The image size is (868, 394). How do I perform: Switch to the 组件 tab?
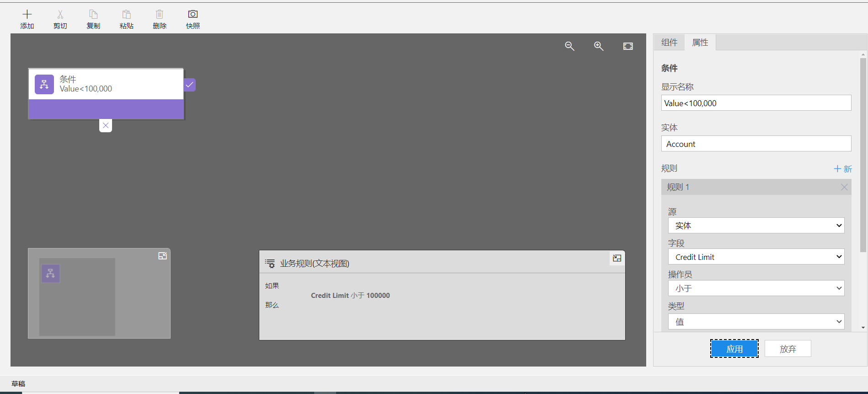tap(669, 43)
